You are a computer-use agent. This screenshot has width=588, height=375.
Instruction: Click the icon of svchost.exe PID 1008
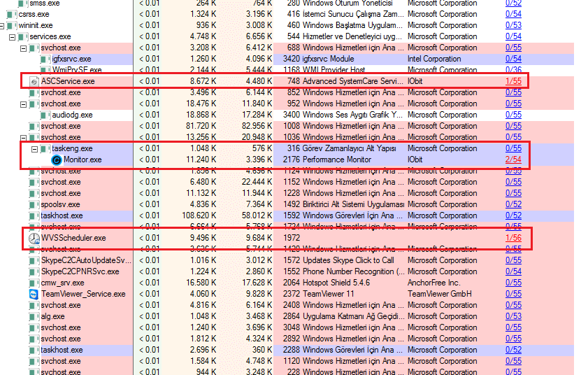tap(34, 126)
